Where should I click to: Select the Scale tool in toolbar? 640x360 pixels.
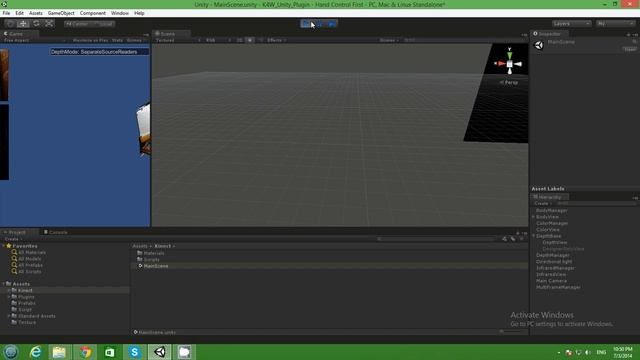click(x=49, y=24)
